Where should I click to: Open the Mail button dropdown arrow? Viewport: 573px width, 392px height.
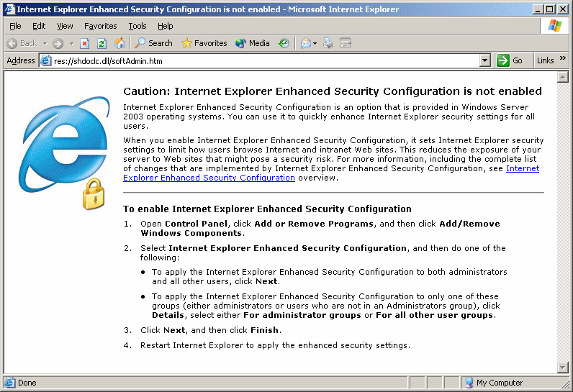click(x=315, y=43)
